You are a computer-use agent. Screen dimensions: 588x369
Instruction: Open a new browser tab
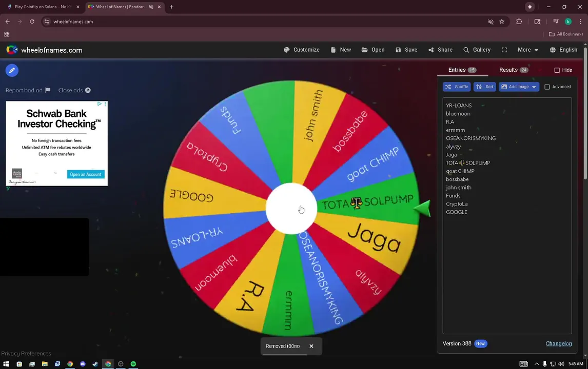[x=171, y=7]
